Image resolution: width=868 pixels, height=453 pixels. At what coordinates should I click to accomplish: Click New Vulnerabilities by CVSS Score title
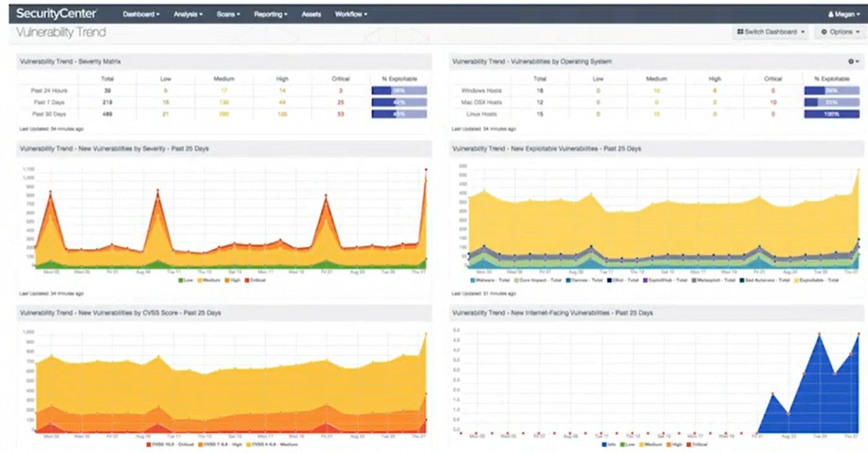120,313
